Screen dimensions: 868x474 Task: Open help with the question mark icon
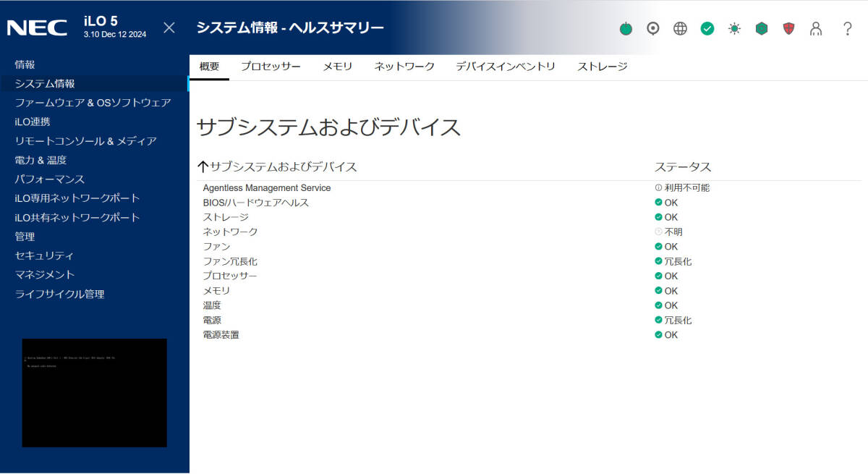pyautogui.click(x=848, y=29)
